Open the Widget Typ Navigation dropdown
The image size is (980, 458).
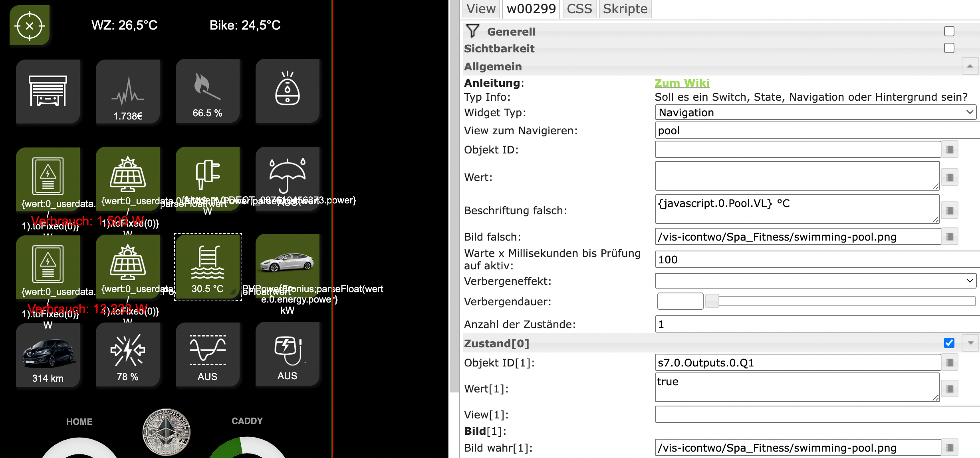[815, 112]
